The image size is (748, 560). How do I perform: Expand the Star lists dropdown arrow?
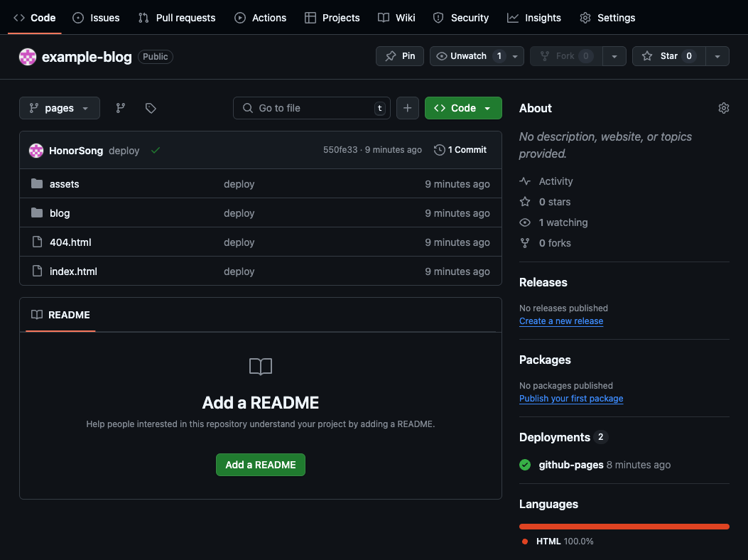click(x=717, y=56)
